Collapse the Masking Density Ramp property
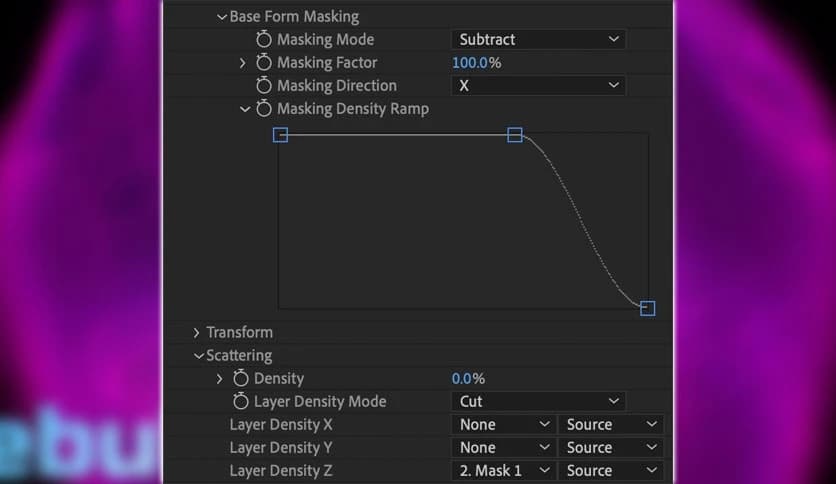This screenshot has width=836, height=484. click(x=245, y=109)
